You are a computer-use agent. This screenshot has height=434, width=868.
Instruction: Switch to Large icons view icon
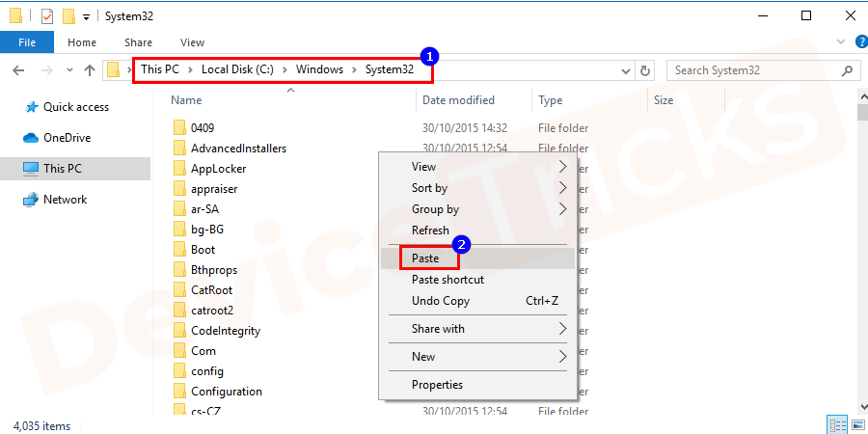pos(857,425)
